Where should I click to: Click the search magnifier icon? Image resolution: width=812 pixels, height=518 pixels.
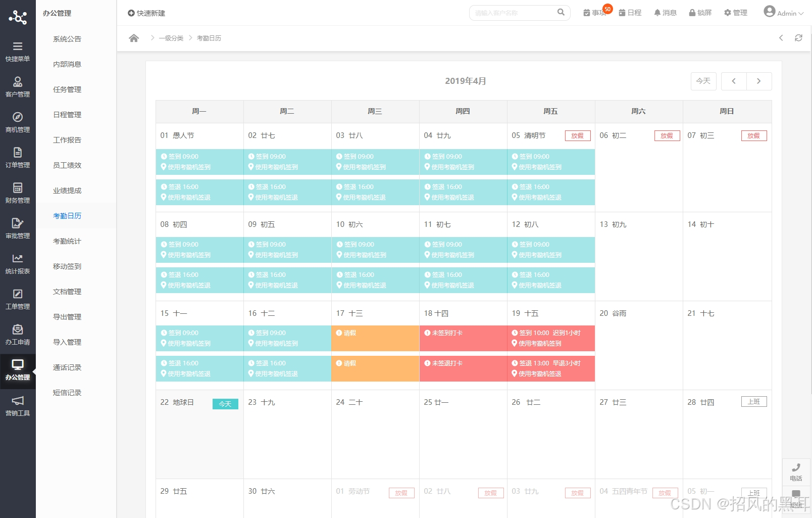coord(561,13)
